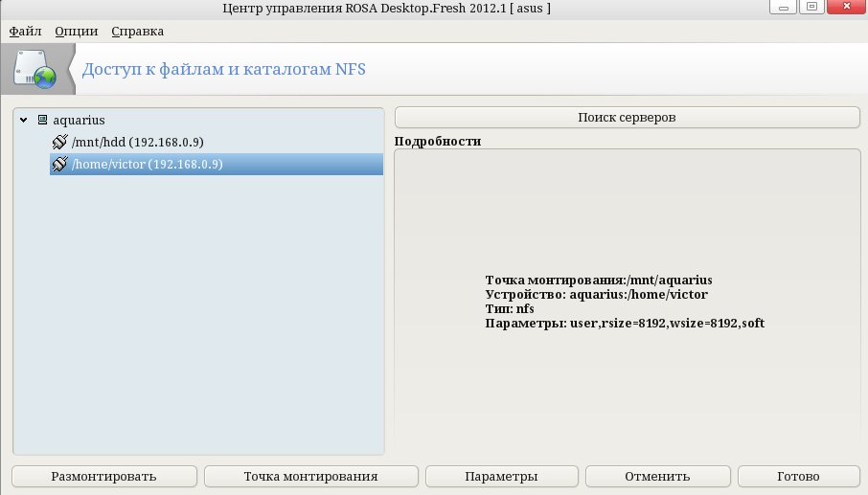
Task: Click the Отменить button
Action: tap(657, 476)
